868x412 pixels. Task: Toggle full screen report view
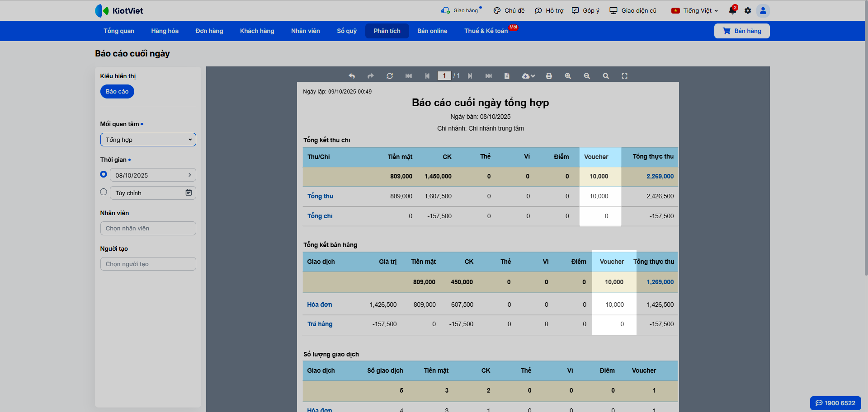click(625, 76)
